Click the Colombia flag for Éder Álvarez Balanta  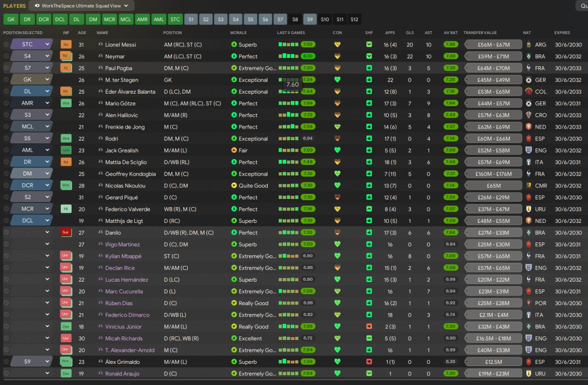point(529,91)
